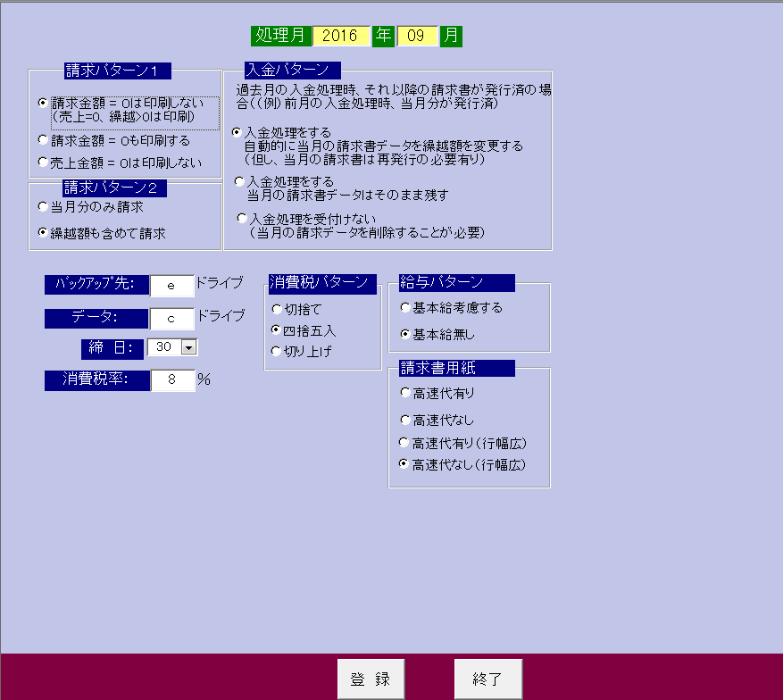Image resolution: width=783 pixels, height=700 pixels.
Task: Choose 四捨五入 rounding option
Action: pos(277,330)
